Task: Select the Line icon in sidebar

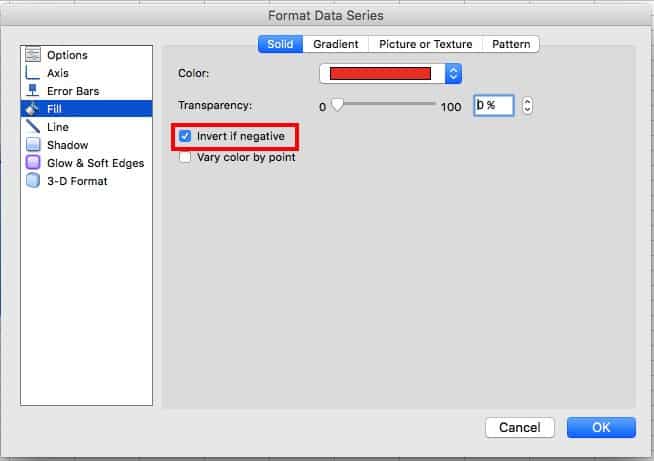Action: (32, 127)
